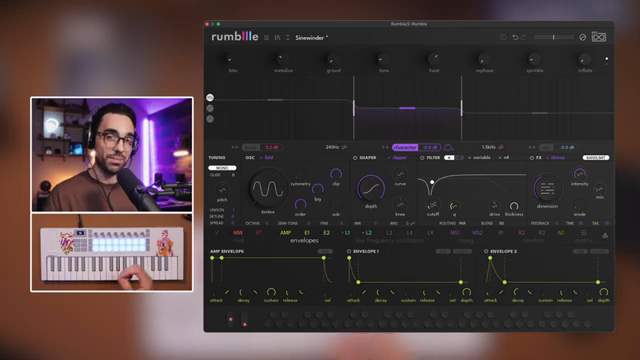
Task: Click the tone macro knob
Action: 383,59
